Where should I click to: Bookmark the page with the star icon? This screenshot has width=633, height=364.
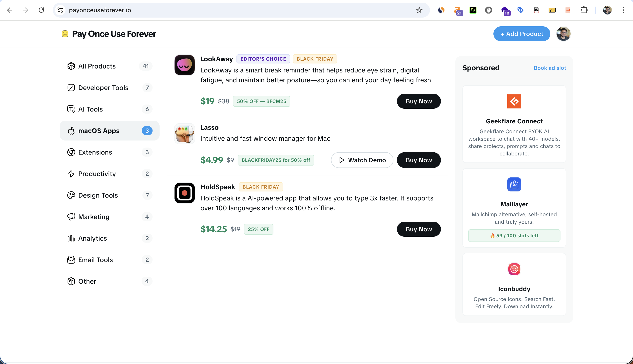coord(419,10)
